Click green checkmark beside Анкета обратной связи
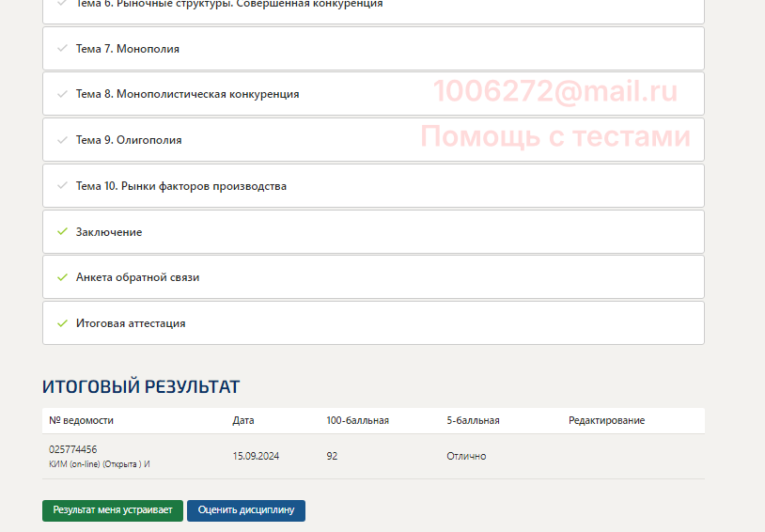The height and width of the screenshot is (532, 765). [x=62, y=277]
